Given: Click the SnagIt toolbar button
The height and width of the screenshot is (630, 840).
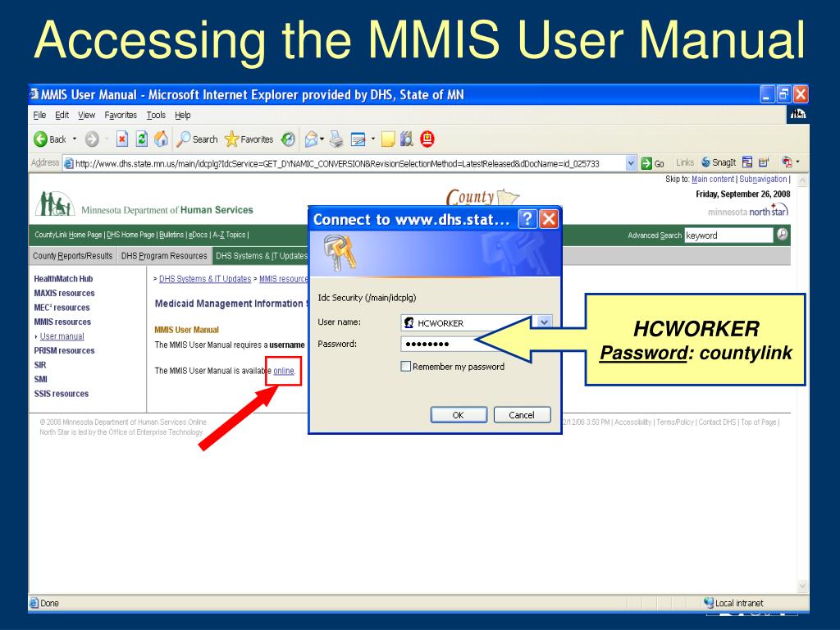Looking at the screenshot, I should click(x=719, y=162).
